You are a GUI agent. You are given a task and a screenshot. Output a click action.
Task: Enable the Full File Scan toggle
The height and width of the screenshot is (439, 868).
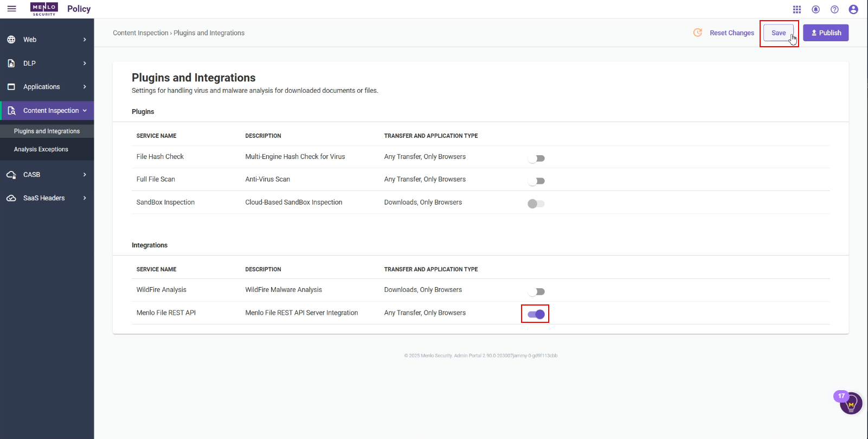click(536, 181)
